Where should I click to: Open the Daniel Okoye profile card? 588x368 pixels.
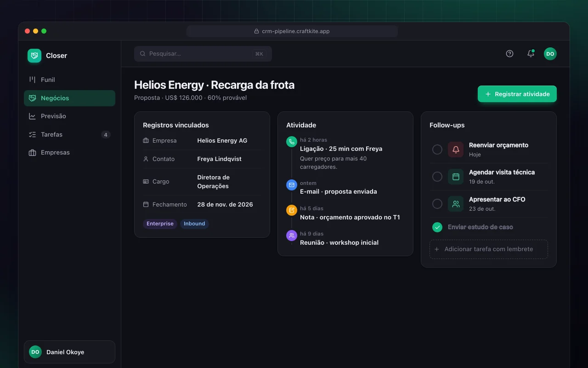[69, 352]
